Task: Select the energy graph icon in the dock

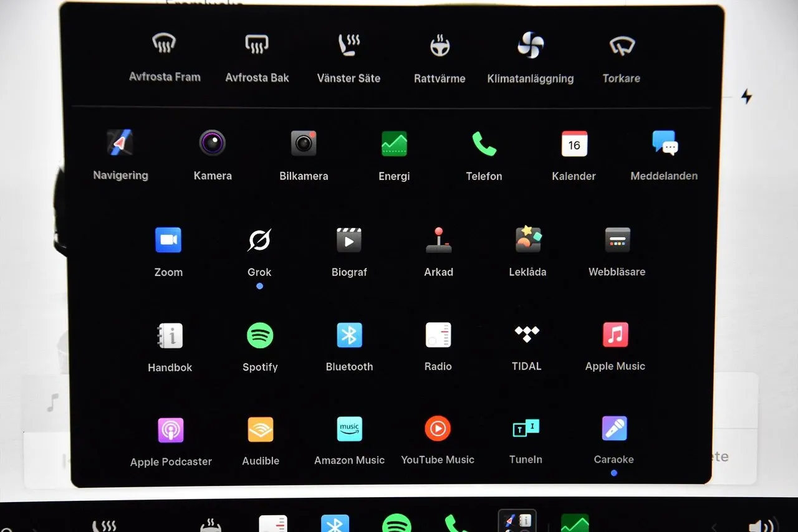Action: [575, 523]
